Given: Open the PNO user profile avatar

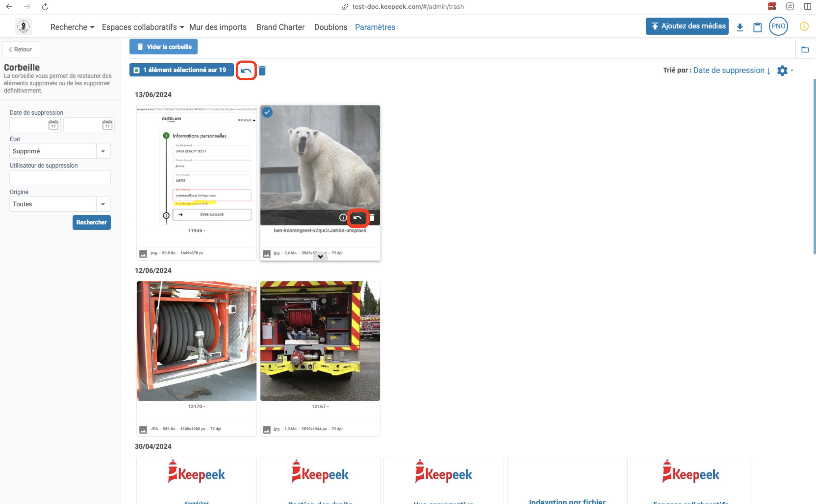Looking at the screenshot, I should pyautogui.click(x=778, y=26).
